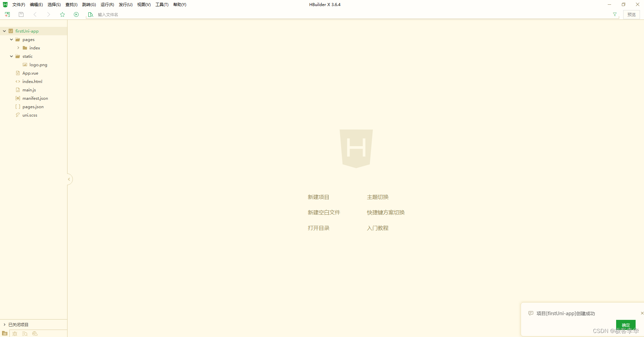This screenshot has width=644, height=337.
Task: Open the 视图(V) menu
Action: point(144,5)
